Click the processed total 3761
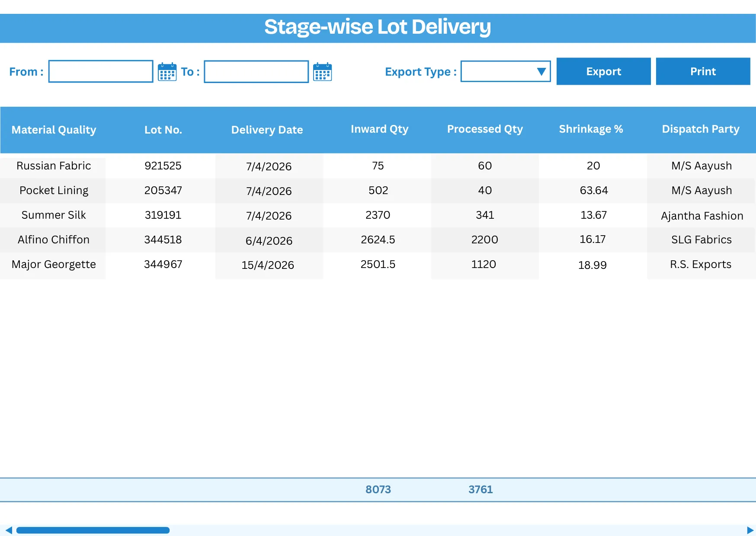 coord(481,489)
